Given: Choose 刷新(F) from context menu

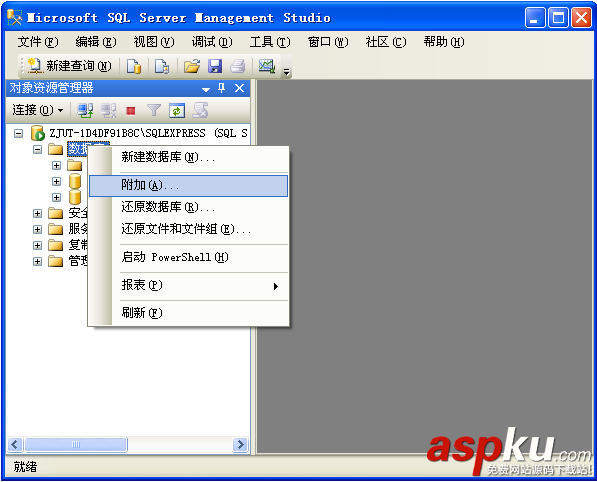Looking at the screenshot, I should tap(188, 313).
